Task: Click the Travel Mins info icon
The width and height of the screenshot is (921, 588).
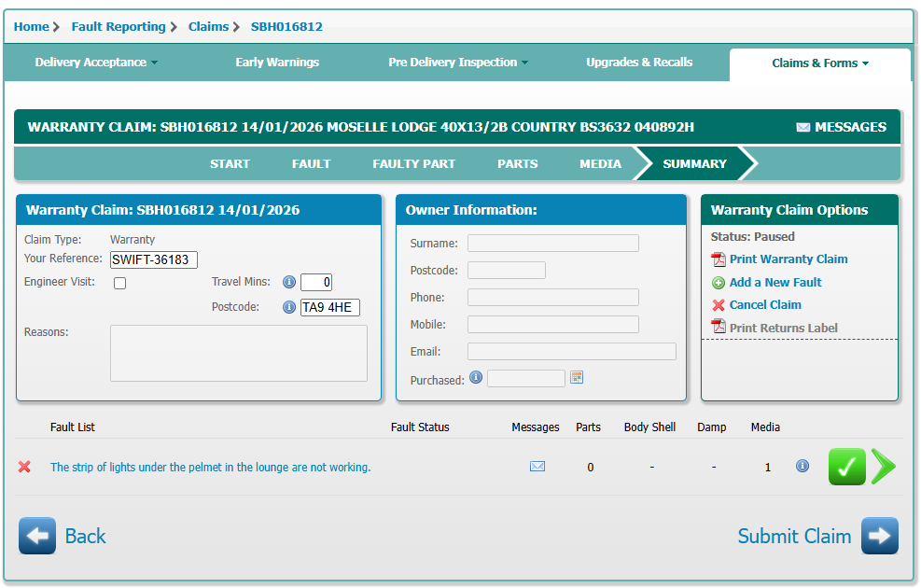Action: click(x=289, y=282)
